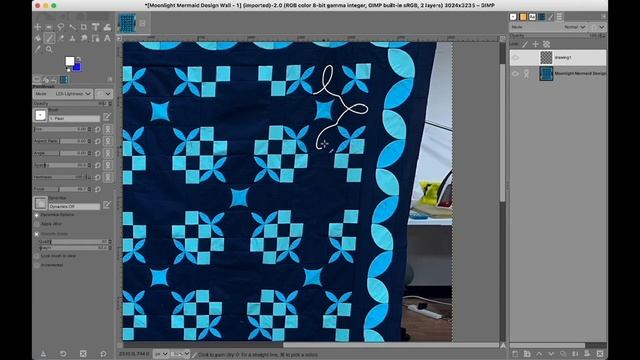640x360 pixels.
Task: Adjust the layer Opacity slider
Action: (558, 36)
